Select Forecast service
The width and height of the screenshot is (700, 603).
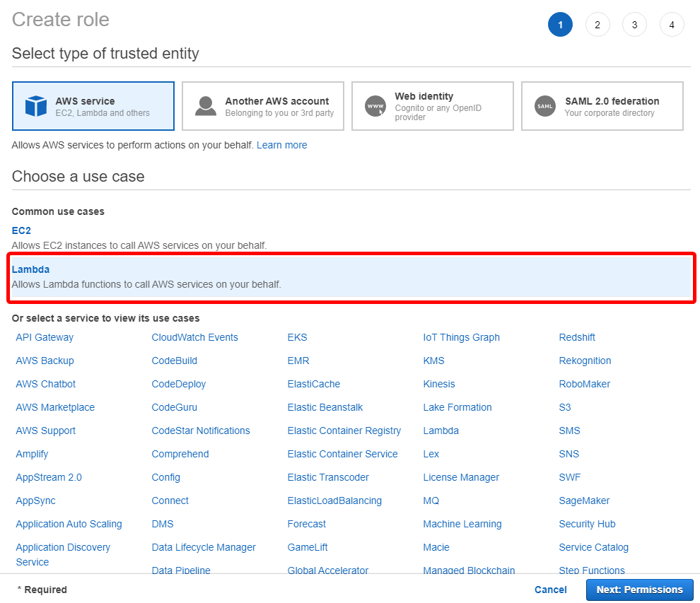[306, 524]
